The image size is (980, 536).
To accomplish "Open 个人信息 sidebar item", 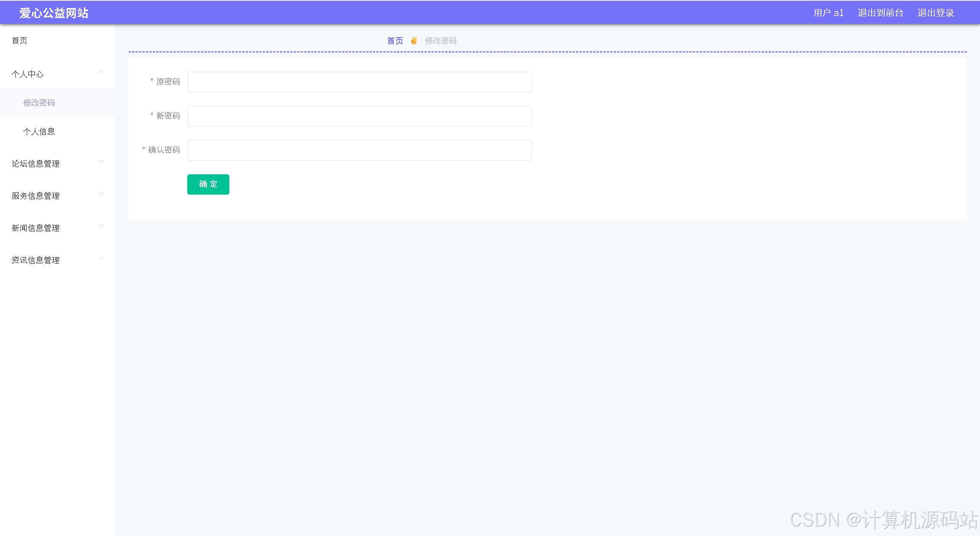I will (x=39, y=132).
